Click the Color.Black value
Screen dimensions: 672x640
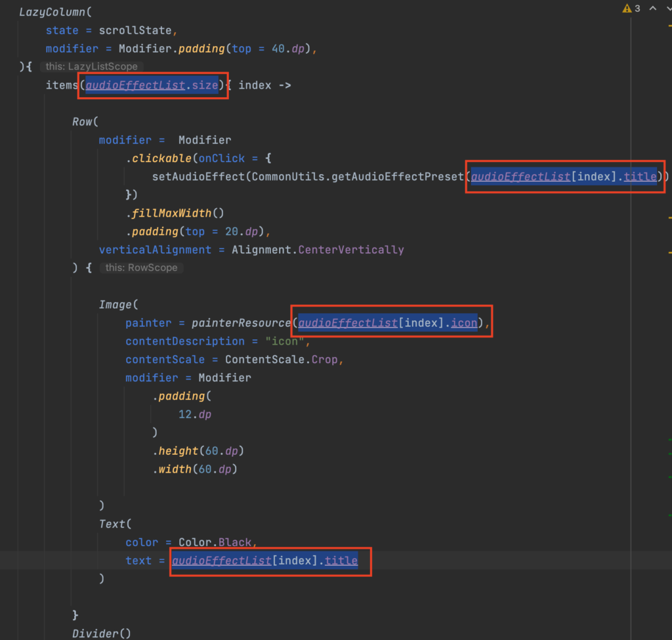point(216,542)
